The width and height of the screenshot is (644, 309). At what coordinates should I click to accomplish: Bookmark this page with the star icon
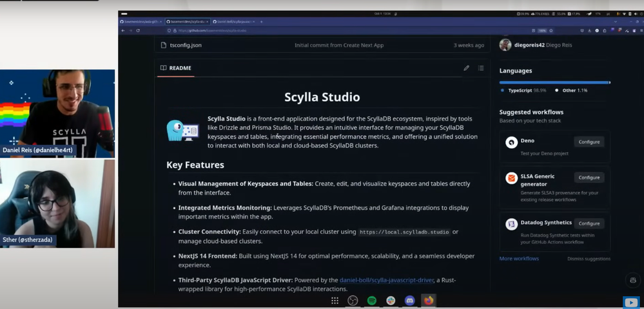pyautogui.click(x=551, y=30)
